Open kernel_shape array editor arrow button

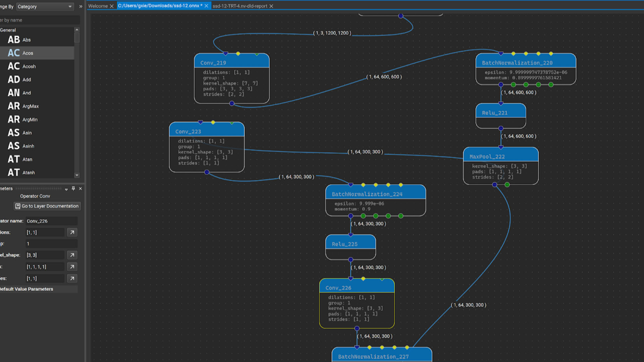pos(72,255)
